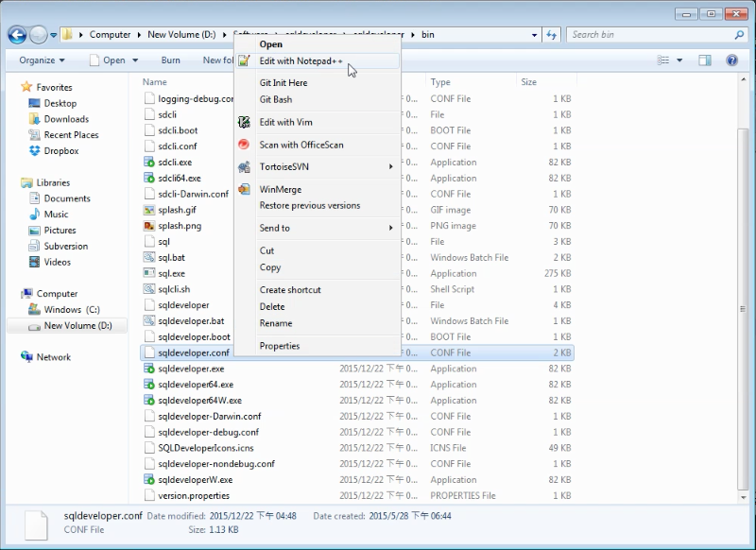The height and width of the screenshot is (550, 756).
Task: Select the splash.gif file icon
Action: [x=149, y=210]
